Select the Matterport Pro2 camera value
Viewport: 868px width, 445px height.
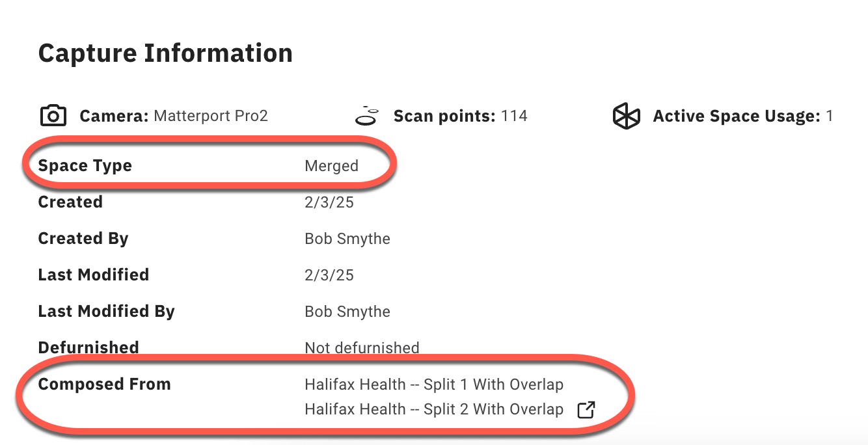pos(211,116)
